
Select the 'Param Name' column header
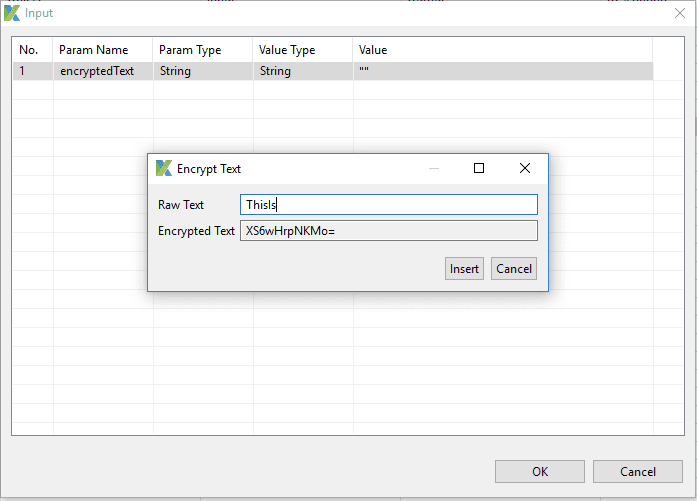(103, 50)
